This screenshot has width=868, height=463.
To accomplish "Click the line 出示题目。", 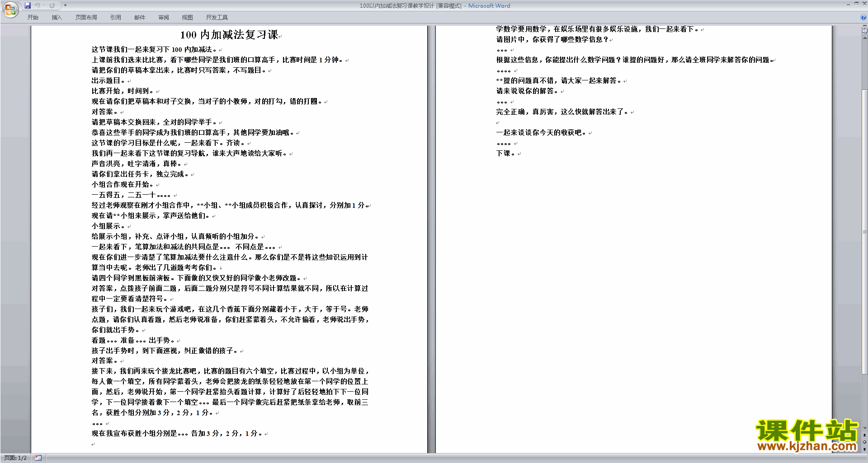I will (x=109, y=80).
